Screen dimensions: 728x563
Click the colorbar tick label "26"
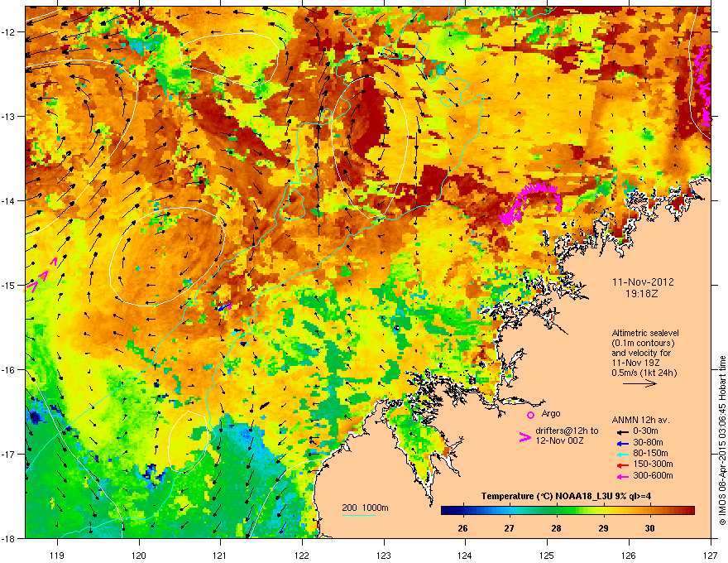coord(462,528)
